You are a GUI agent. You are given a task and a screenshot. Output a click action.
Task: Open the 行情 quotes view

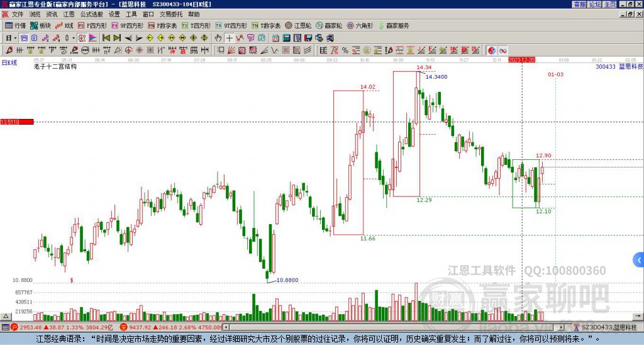(x=16, y=25)
